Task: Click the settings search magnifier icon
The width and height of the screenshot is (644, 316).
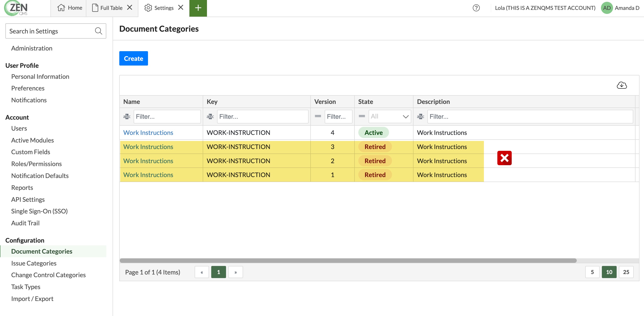Action: 98,31
